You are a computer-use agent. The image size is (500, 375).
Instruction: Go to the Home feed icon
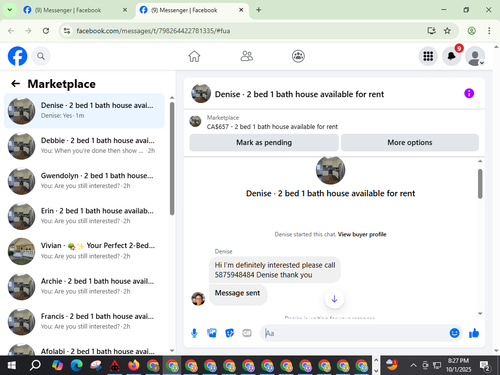[x=194, y=56]
